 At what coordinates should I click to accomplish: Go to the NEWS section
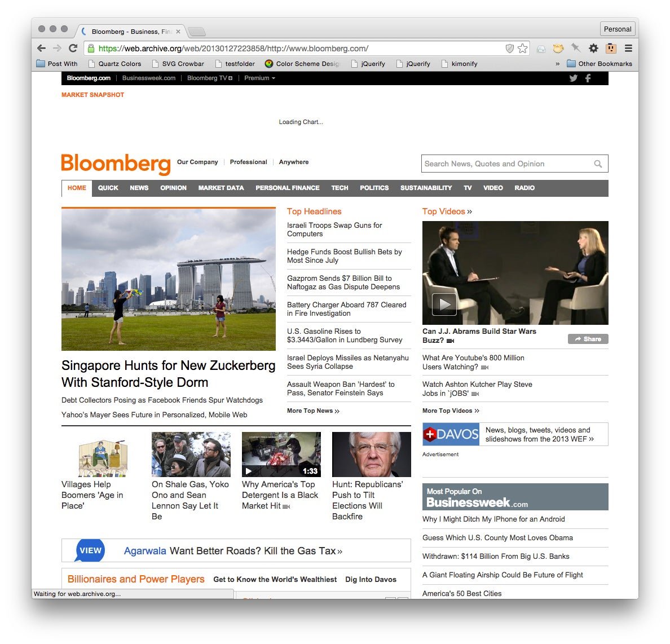[x=139, y=188]
